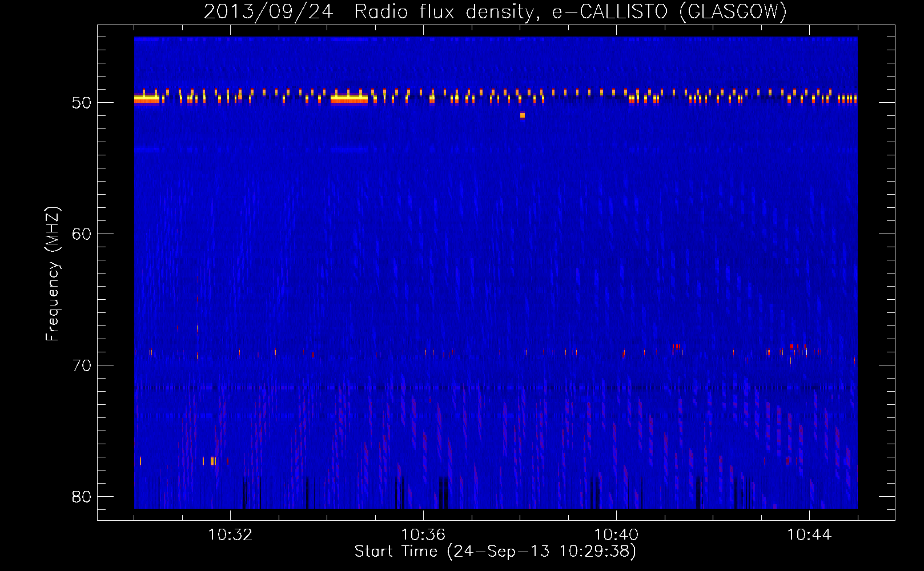Click the isolated orange spot below the 50 MHz band
The image size is (924, 571).
pos(522,115)
